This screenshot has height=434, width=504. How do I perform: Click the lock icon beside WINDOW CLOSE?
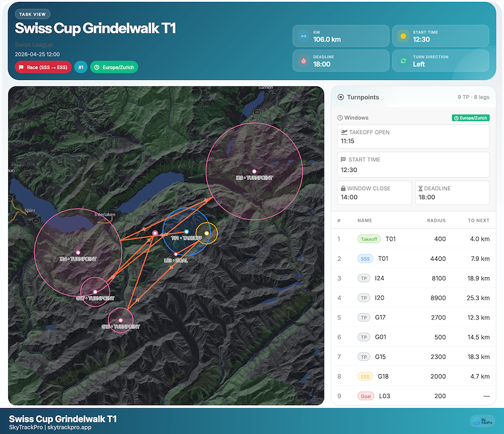pos(342,188)
